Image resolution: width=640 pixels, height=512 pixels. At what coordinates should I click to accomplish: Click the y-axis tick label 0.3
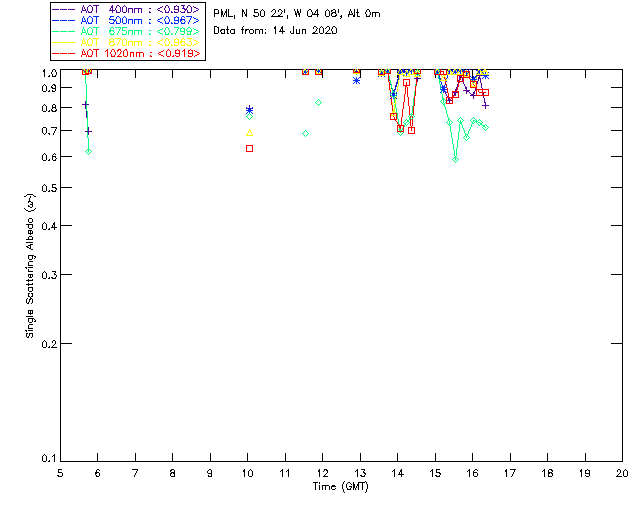pos(49,275)
